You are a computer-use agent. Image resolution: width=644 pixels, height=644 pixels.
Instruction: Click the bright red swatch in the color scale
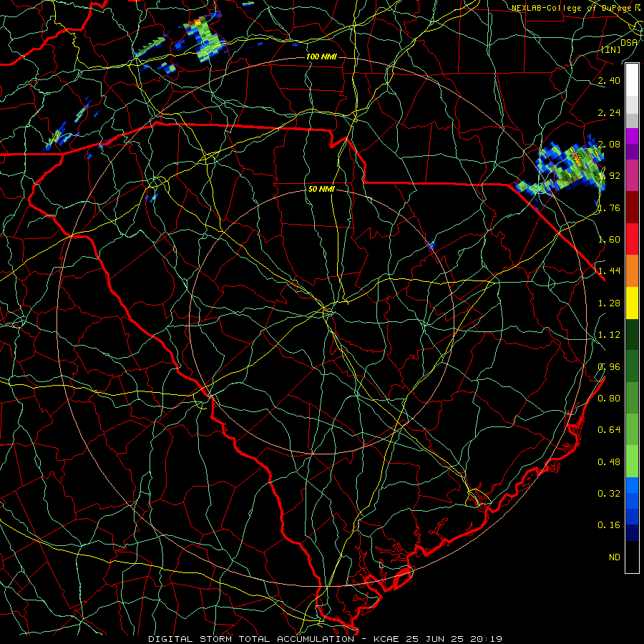click(632, 239)
